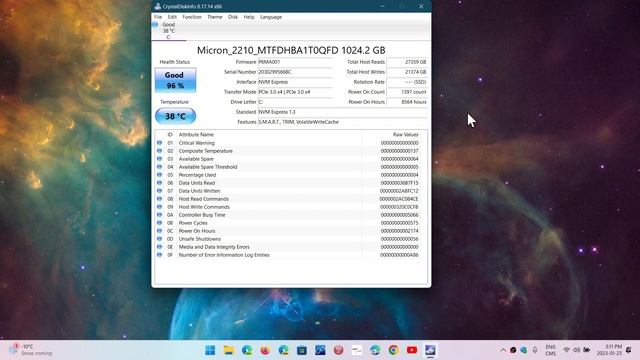Click the status dot for Power Cycles
This screenshot has height=360, width=640.
point(160,223)
